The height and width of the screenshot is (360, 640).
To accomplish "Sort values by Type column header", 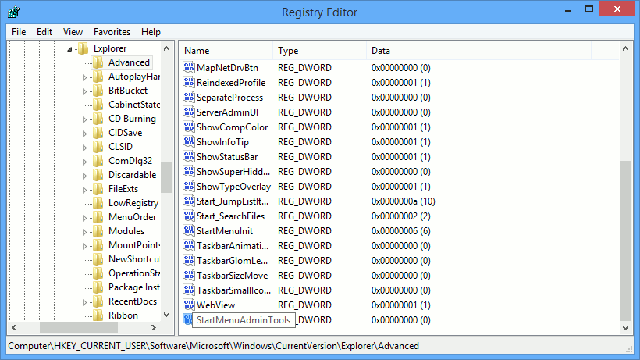I will tap(320, 51).
